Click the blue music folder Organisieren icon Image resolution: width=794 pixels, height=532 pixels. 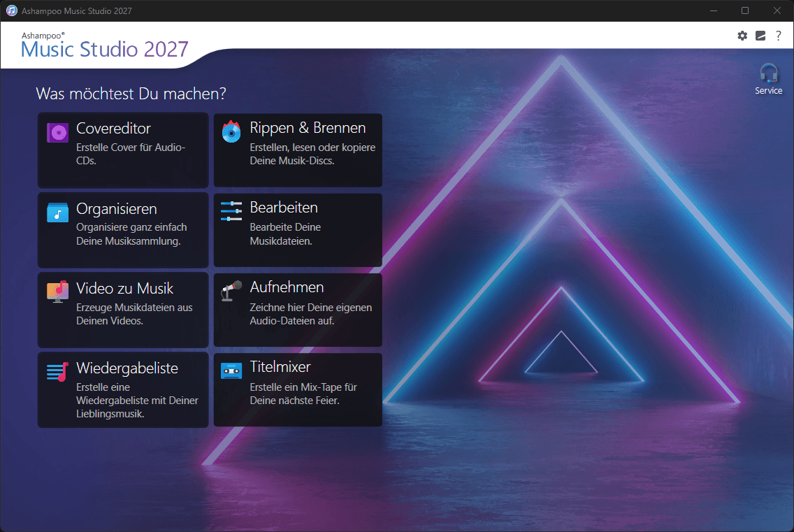point(58,213)
